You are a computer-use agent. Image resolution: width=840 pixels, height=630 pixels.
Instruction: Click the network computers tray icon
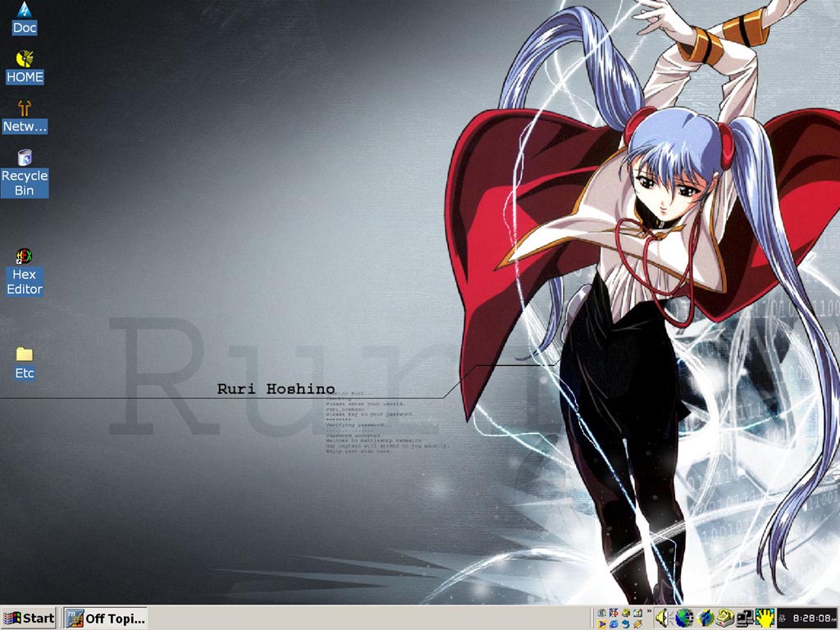745,619
